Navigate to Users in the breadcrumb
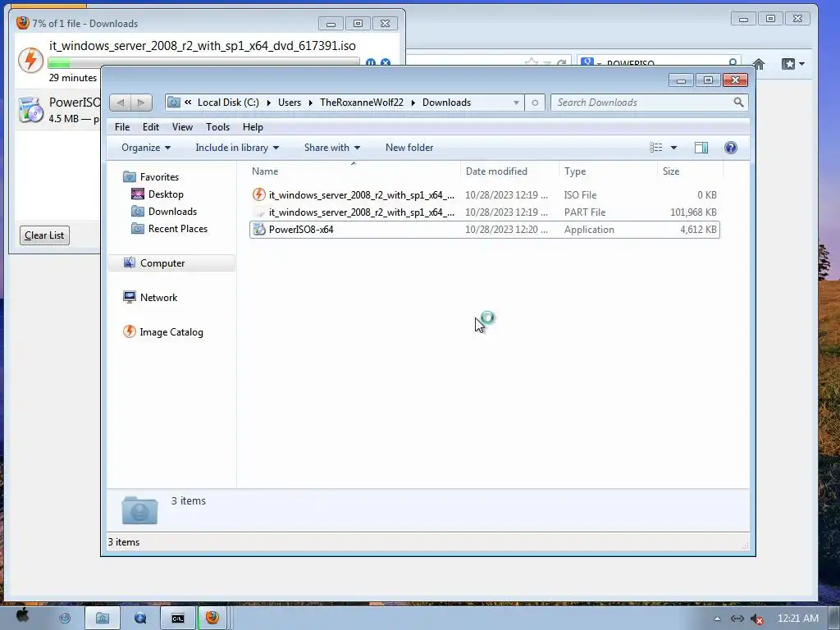Screen dimensions: 840x630 pos(290,103)
